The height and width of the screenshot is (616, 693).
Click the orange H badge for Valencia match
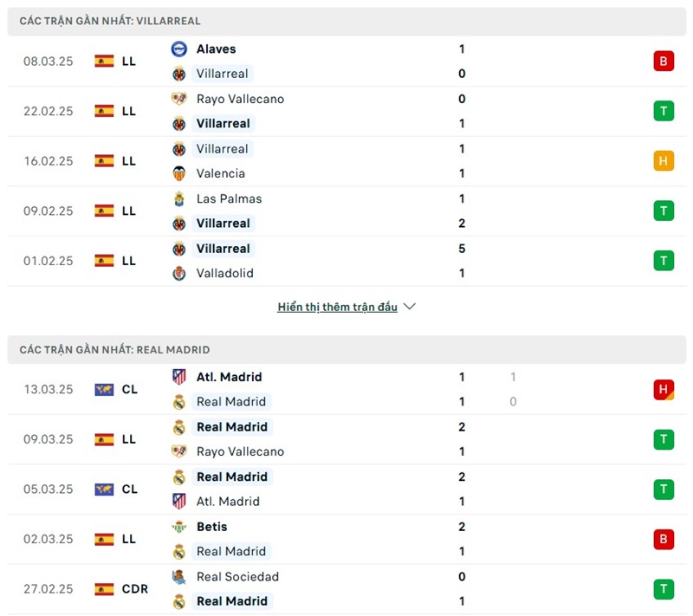[664, 161]
